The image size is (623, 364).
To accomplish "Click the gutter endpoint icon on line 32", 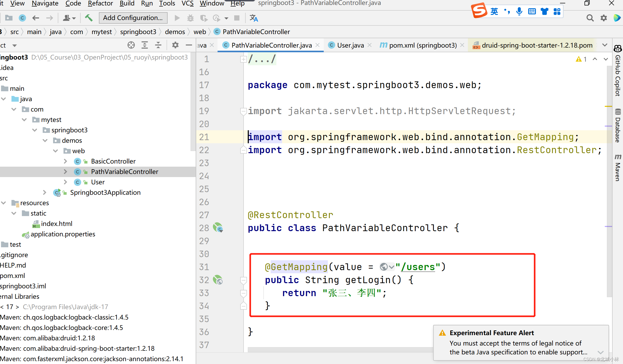I will tap(218, 280).
